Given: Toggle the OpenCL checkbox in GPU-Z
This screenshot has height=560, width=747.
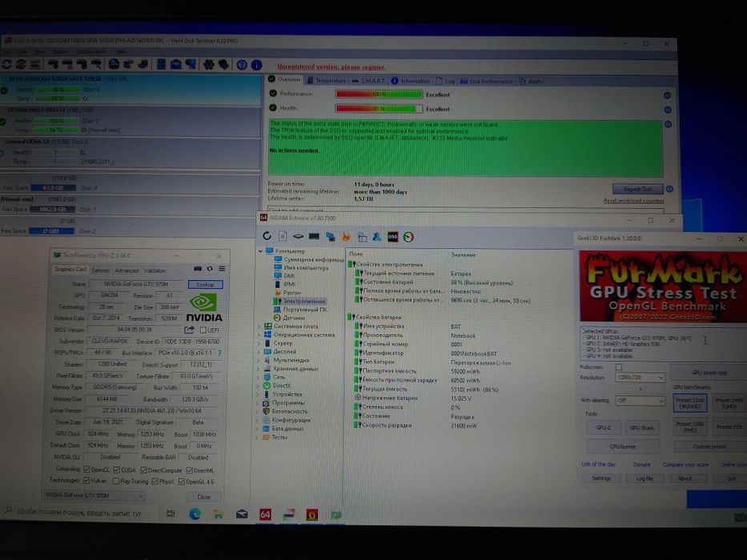Looking at the screenshot, I should pos(86,470).
